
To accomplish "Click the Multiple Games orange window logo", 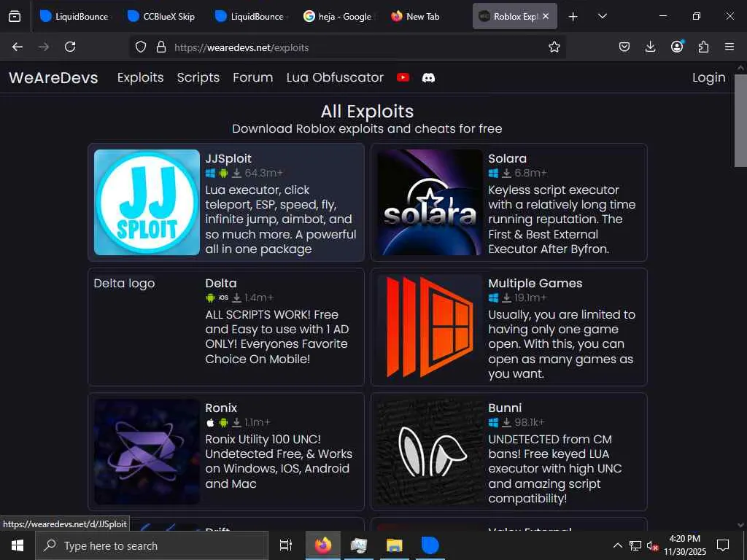I will pos(430,327).
